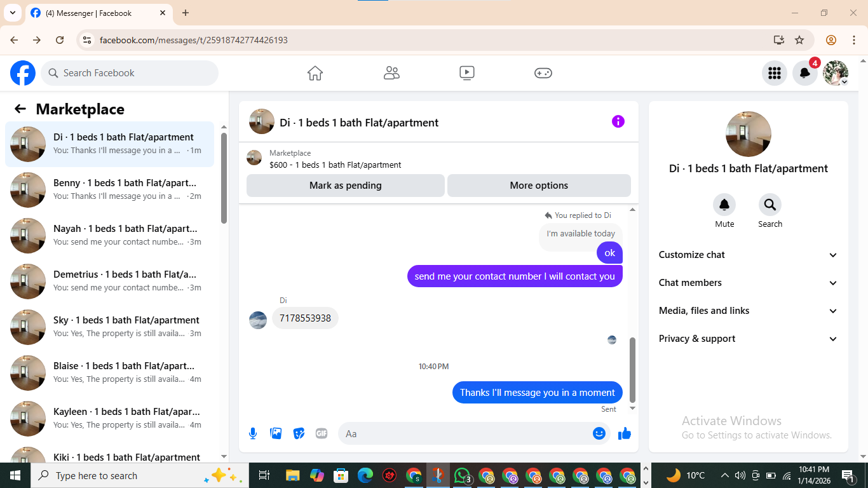Click the 'send me your contact number' bubble

point(515,276)
